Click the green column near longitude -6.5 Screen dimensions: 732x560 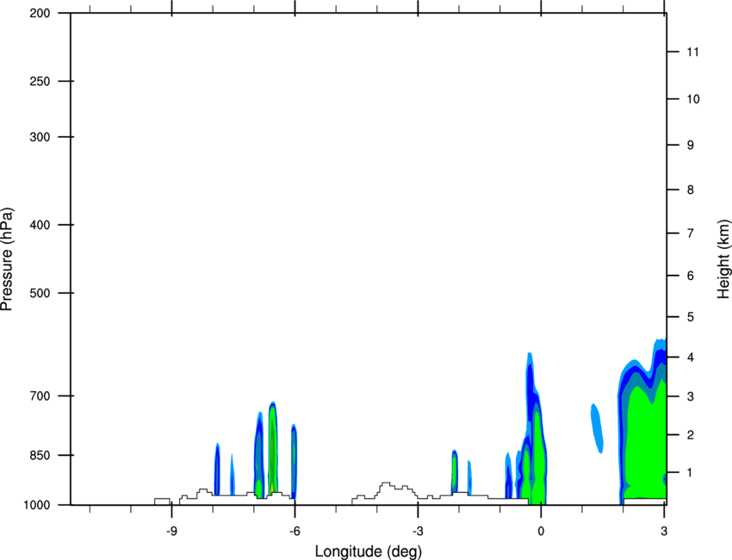273,448
